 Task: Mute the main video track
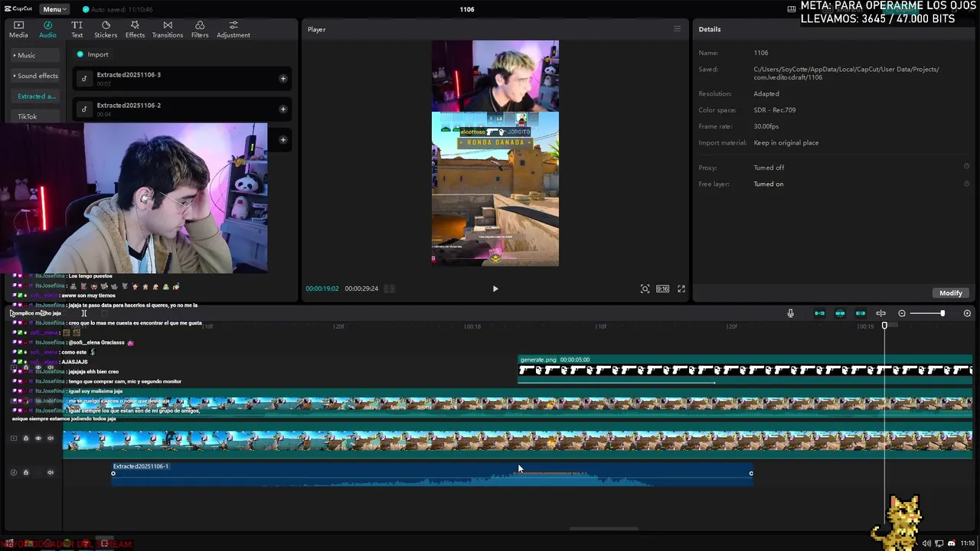click(x=51, y=439)
